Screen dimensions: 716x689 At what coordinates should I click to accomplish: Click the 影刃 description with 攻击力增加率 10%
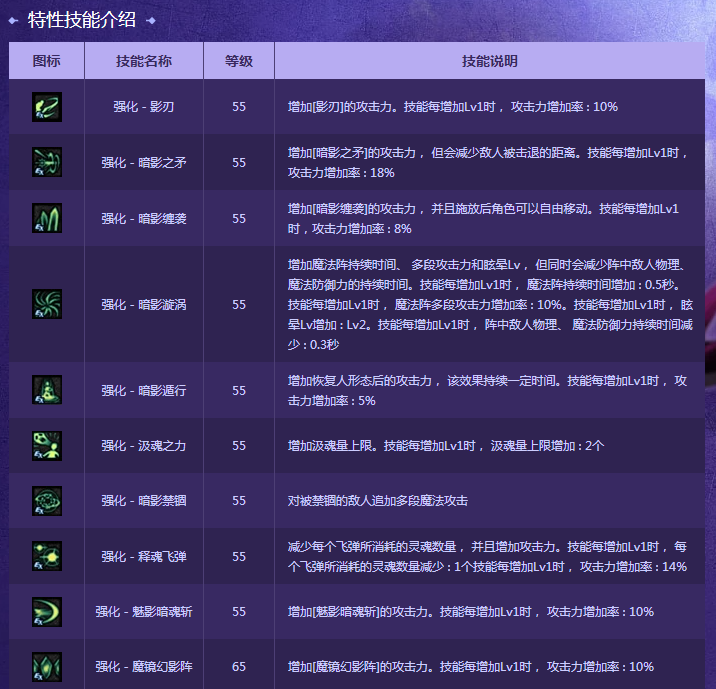tap(453, 107)
